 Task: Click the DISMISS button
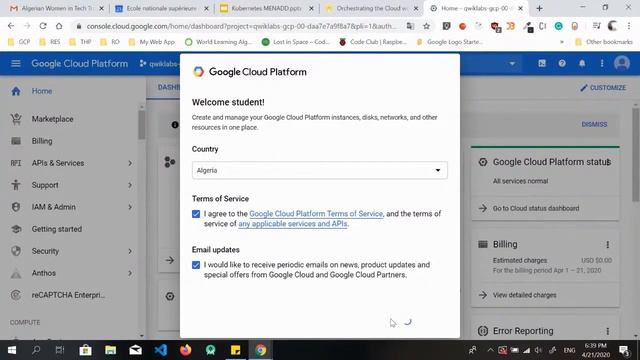pyautogui.click(x=594, y=124)
